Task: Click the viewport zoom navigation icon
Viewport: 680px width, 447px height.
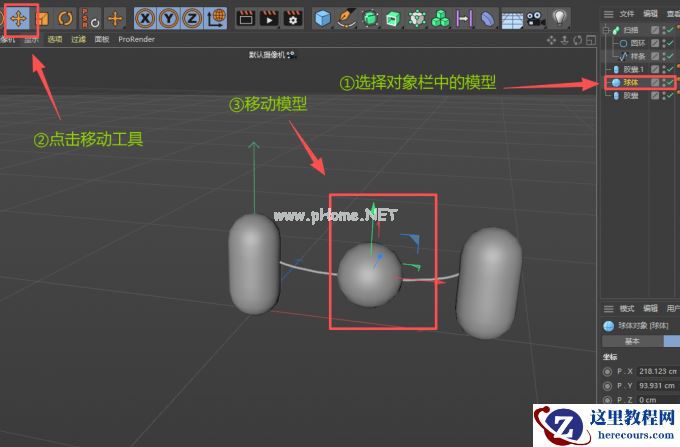Action: (564, 40)
